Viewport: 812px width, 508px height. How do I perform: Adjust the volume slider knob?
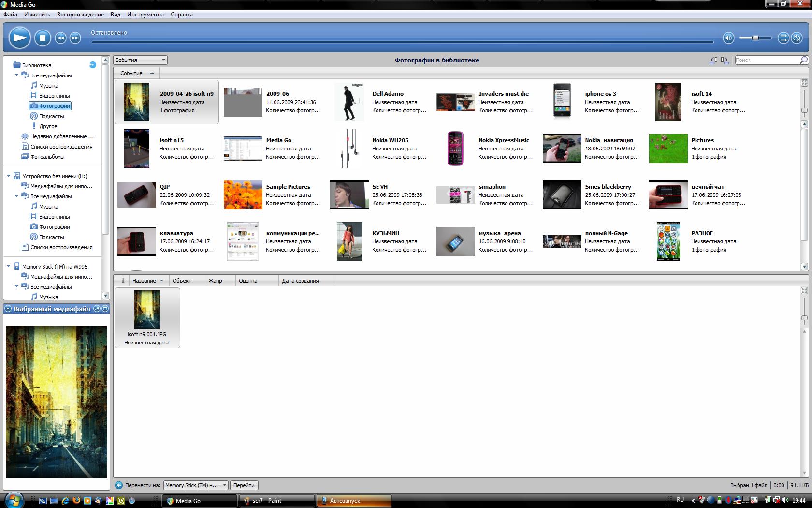pos(755,38)
